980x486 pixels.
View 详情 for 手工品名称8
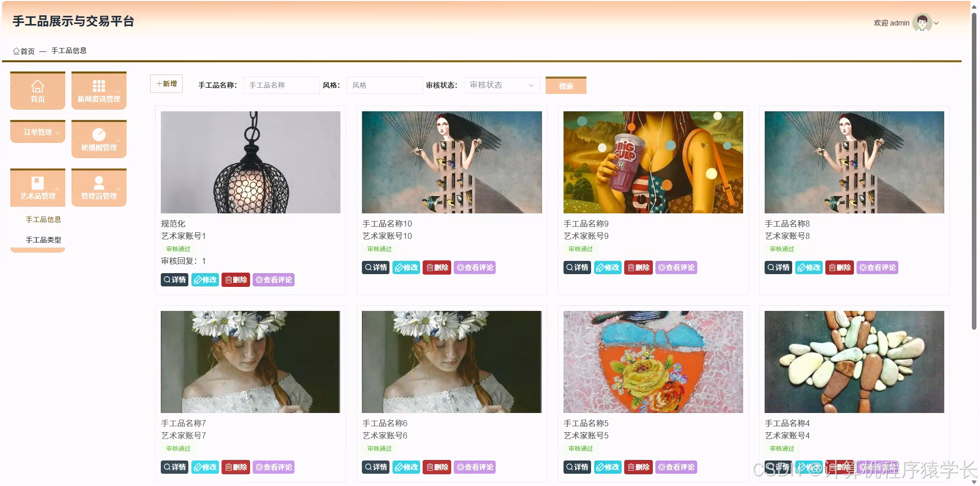click(x=778, y=268)
